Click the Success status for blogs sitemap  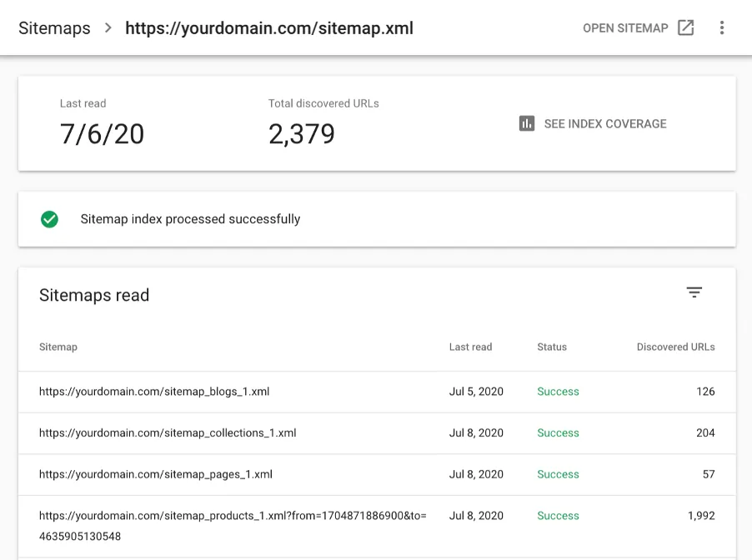(x=558, y=392)
